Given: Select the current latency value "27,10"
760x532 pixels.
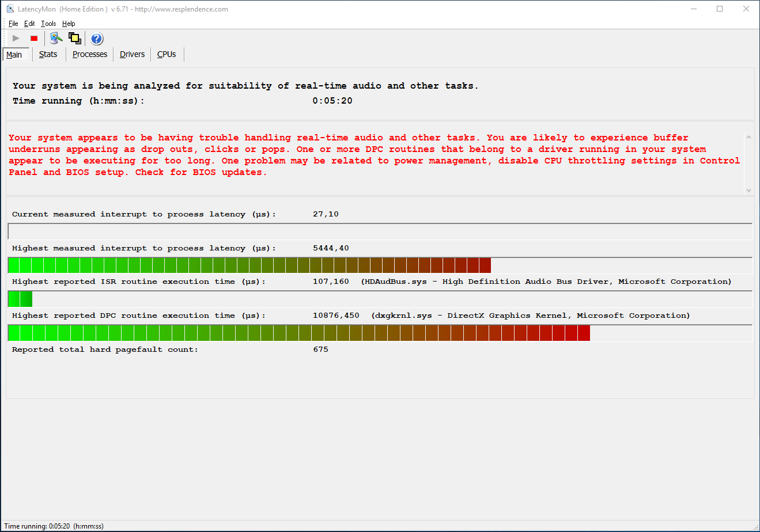Looking at the screenshot, I should point(326,214).
